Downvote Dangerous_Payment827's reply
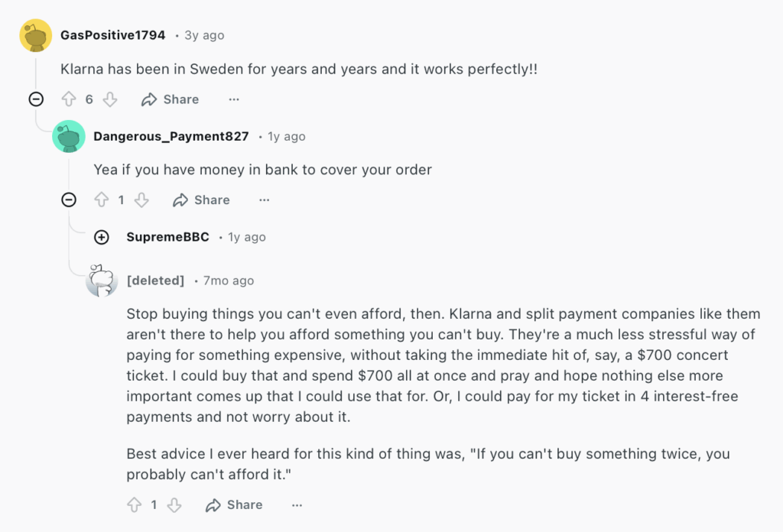This screenshot has height=532, width=783. tap(141, 199)
